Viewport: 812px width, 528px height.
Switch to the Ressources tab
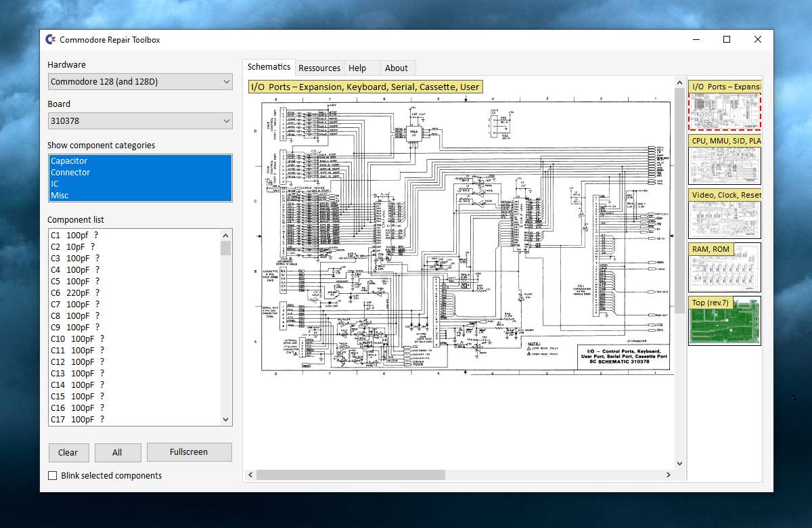[x=319, y=68]
